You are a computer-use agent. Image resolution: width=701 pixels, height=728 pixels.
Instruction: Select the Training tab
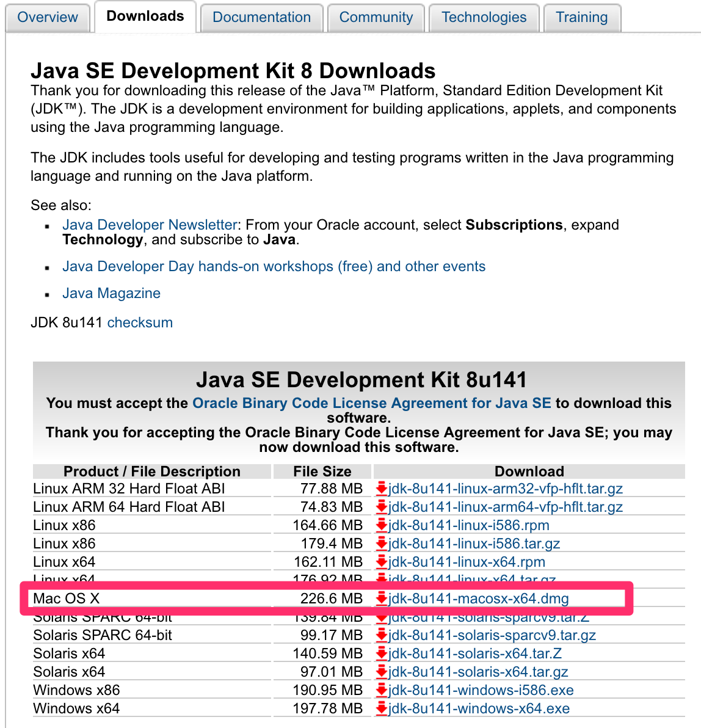point(581,17)
